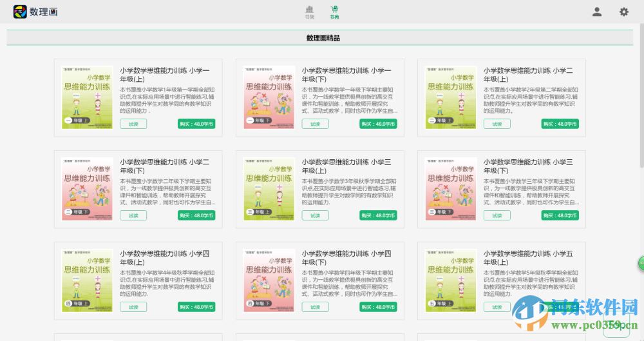Select title 小学数学思维能力训练 小学一年级(上)
This screenshot has height=341, width=644.
pos(165,75)
